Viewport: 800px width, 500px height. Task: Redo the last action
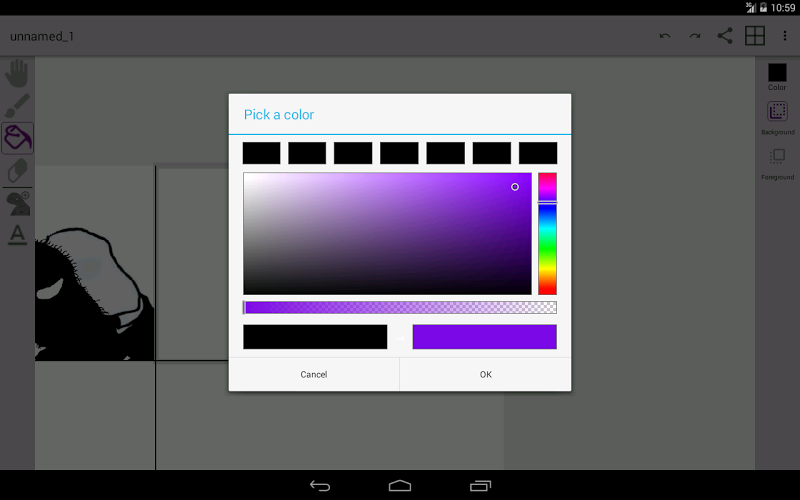pyautogui.click(x=695, y=36)
